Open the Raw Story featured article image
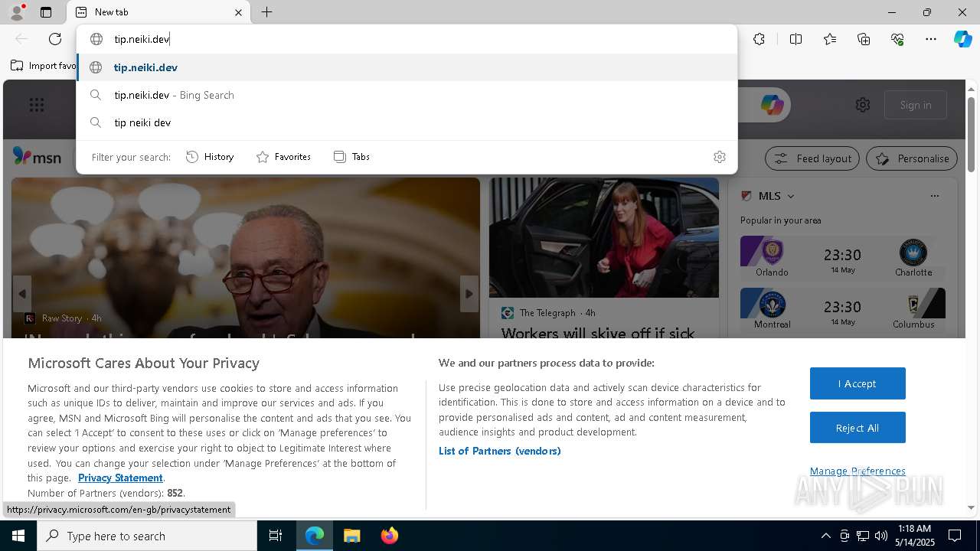The image size is (980, 551). coord(246,257)
